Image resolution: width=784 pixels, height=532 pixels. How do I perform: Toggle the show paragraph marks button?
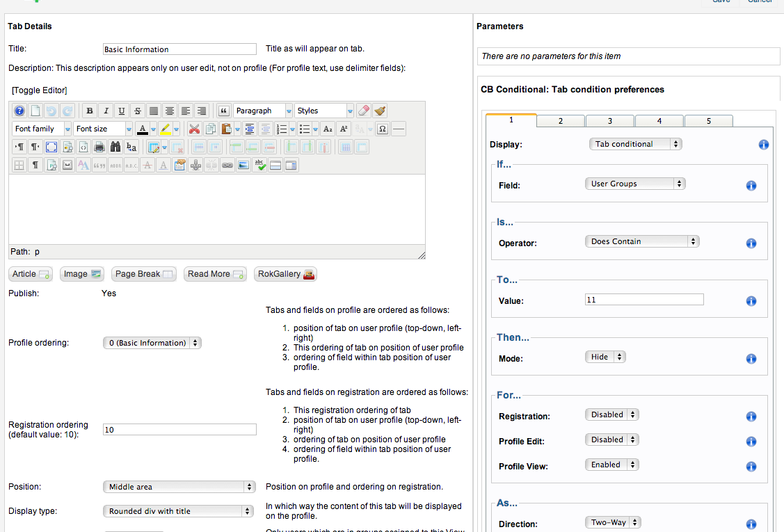(35, 165)
